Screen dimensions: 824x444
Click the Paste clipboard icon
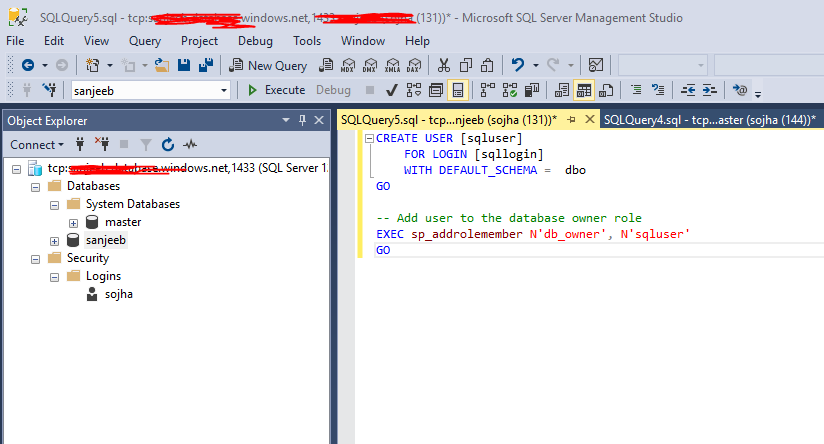487,65
